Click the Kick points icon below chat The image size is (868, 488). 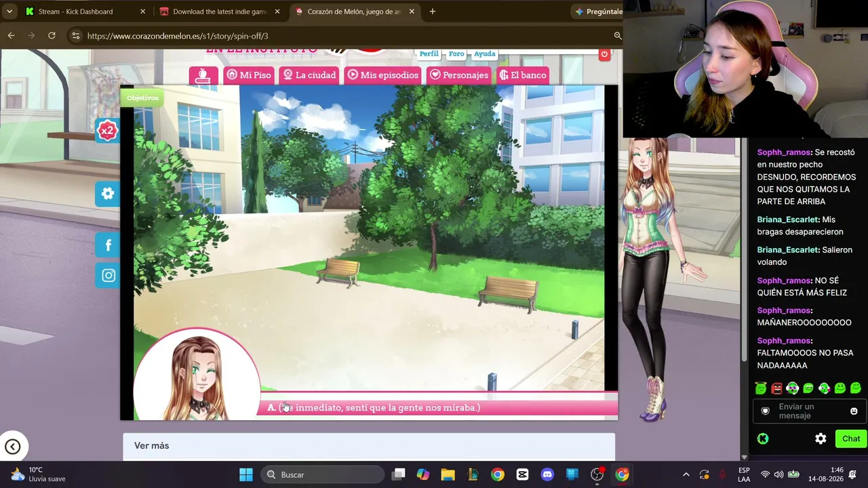click(763, 439)
